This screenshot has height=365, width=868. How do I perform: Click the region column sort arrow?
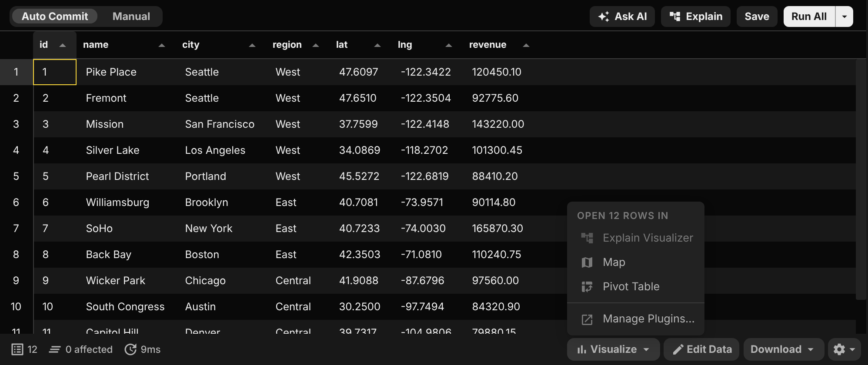[316, 45]
